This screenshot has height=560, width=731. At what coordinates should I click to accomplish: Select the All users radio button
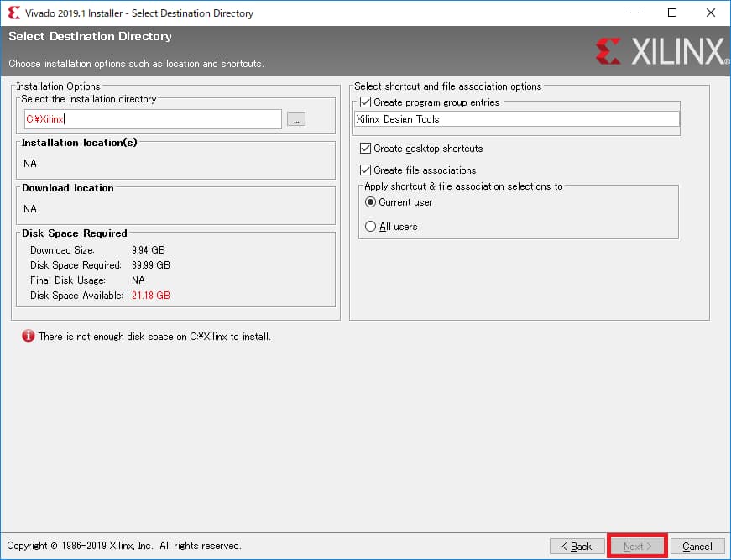(x=370, y=227)
